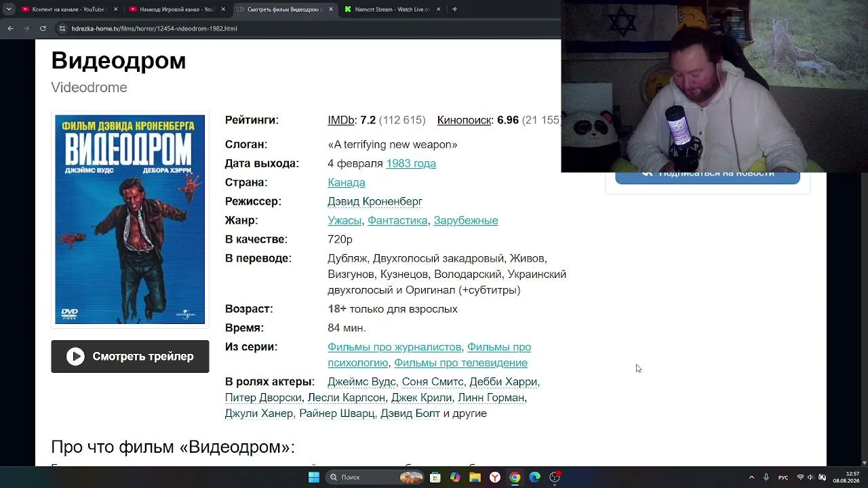Close the 'Намкод: Игровой канал' tab
This screenshot has height=488, width=868.
pos(223,9)
